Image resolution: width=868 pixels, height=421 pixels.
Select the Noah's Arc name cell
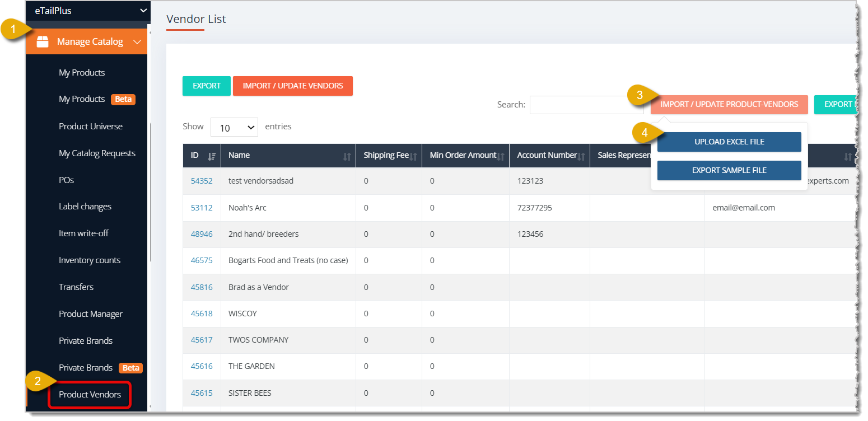tap(288, 208)
